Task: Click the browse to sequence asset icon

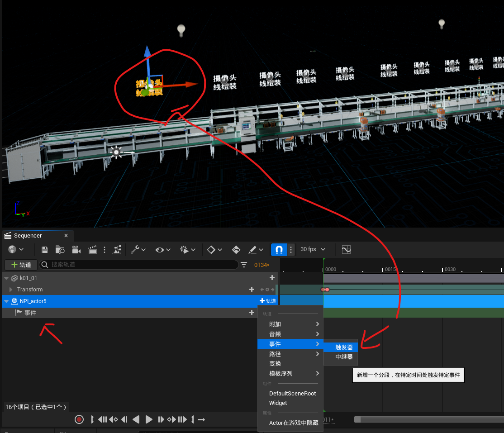Action: (x=60, y=249)
